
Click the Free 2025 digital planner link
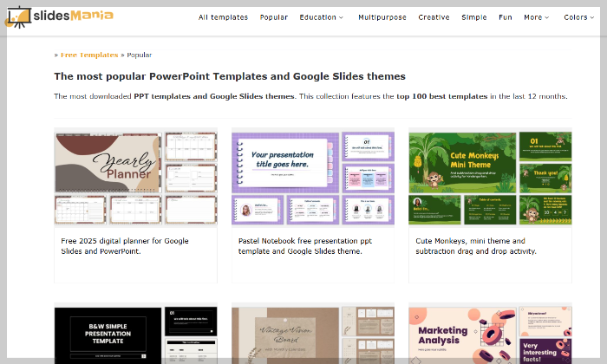125,246
